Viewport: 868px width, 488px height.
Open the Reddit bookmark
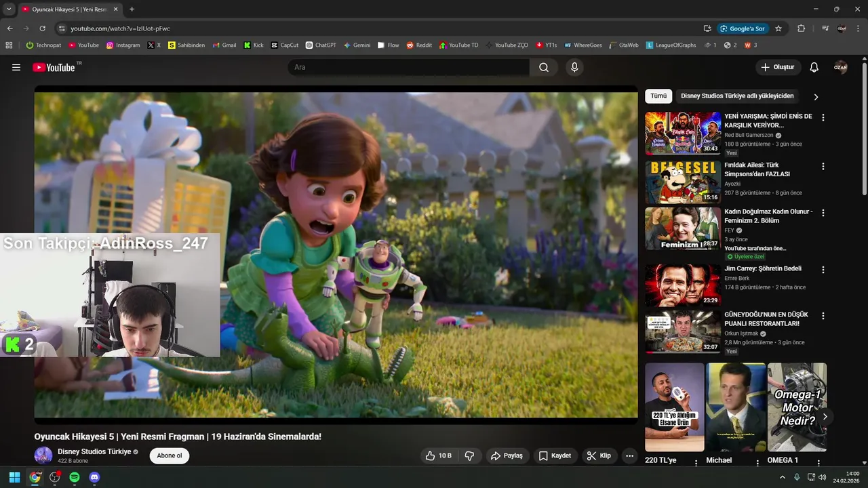[x=419, y=45]
